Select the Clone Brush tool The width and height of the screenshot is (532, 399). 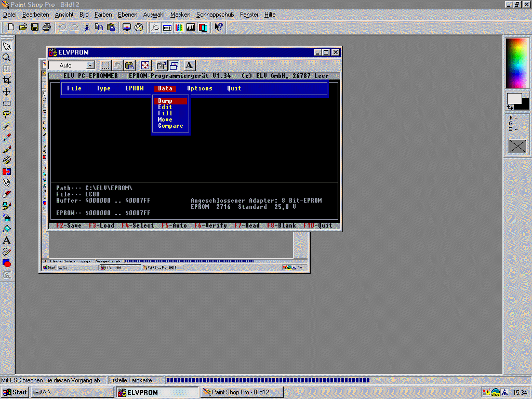point(7,160)
